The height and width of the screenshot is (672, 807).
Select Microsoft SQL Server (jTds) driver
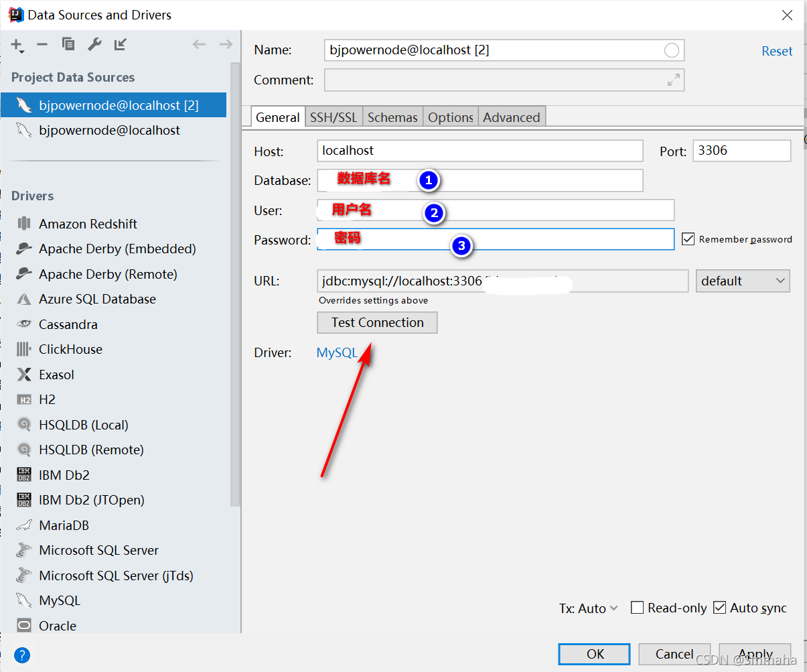coord(116,576)
